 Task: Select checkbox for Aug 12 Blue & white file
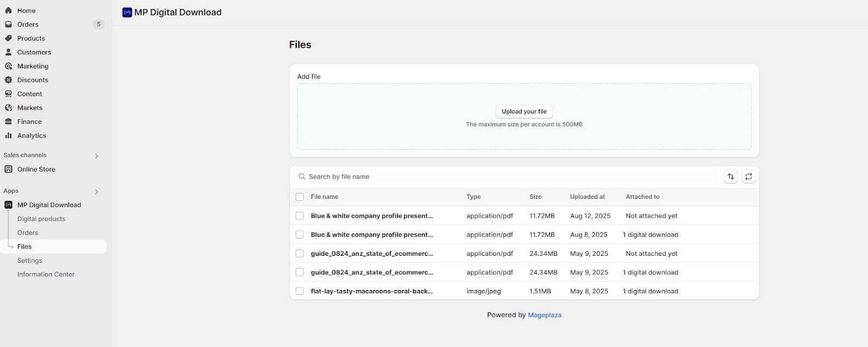tap(299, 216)
